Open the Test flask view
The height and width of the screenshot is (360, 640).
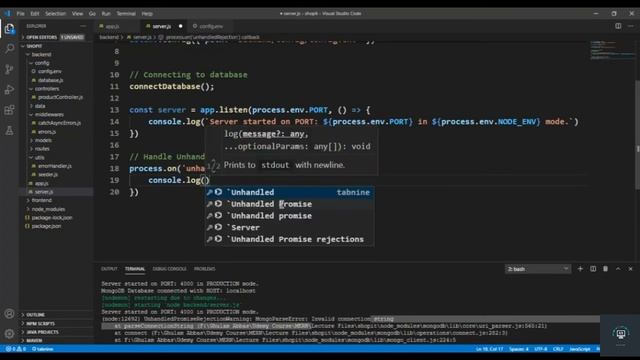pyautogui.click(x=9, y=131)
